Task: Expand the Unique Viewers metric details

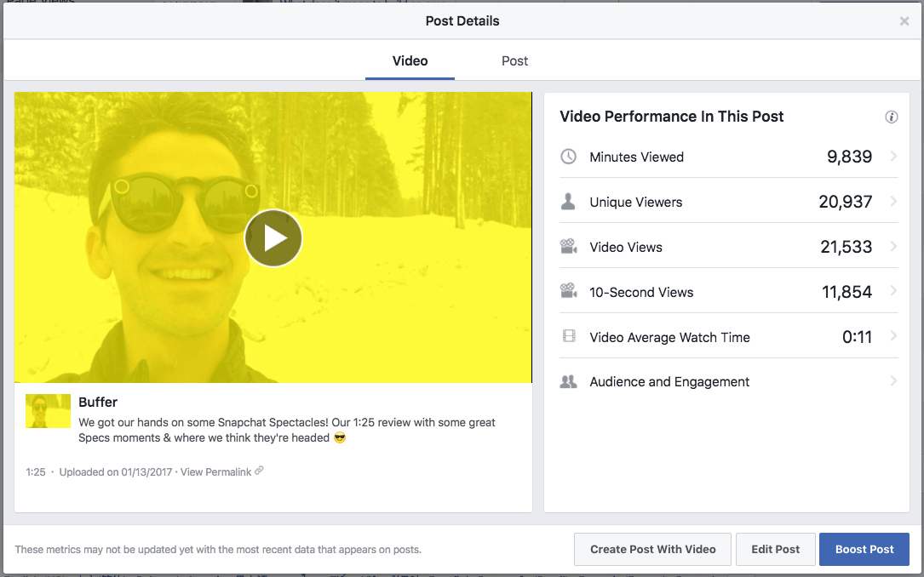Action: tap(892, 202)
